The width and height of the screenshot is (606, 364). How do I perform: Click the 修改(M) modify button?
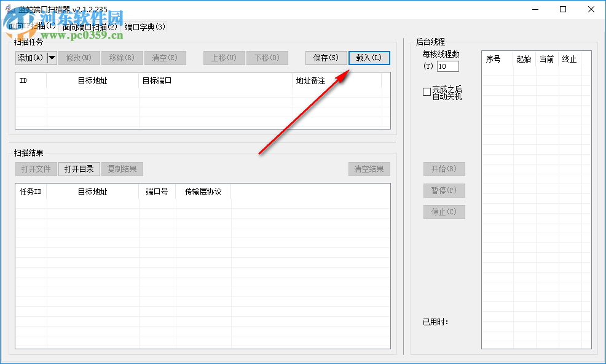pyautogui.click(x=79, y=58)
